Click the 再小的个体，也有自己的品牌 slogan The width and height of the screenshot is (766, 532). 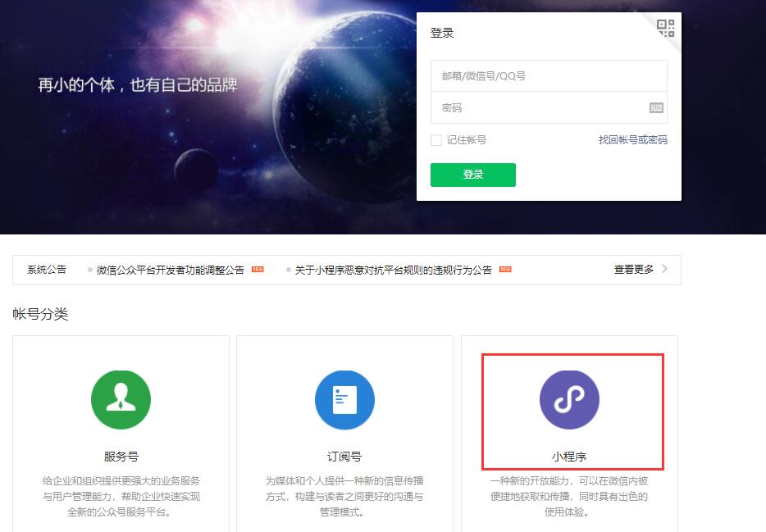tap(138, 85)
